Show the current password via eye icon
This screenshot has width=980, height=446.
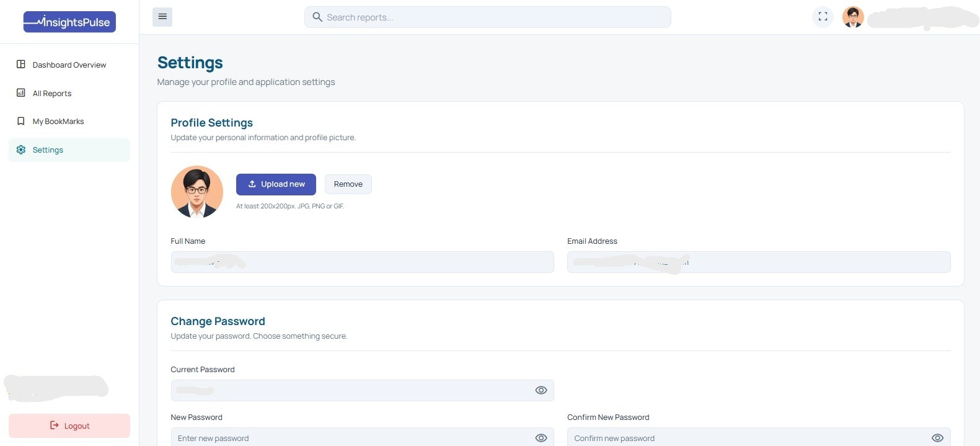(541, 390)
